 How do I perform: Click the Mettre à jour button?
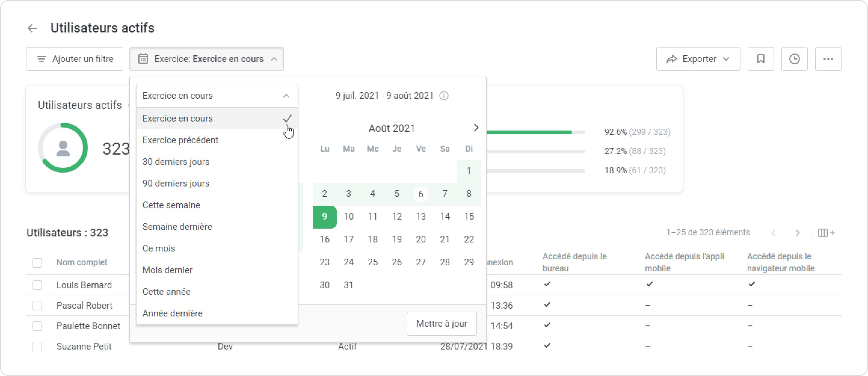pyautogui.click(x=442, y=323)
